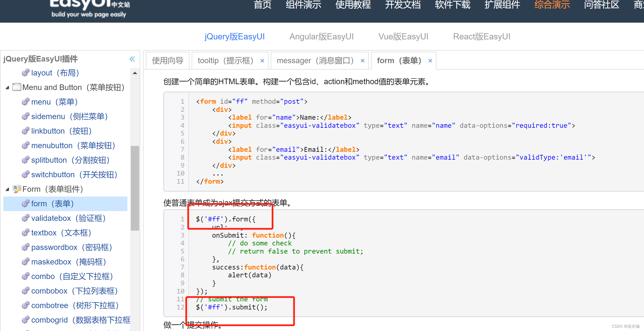Open sidemenu（侧栏菜单）in the plugin tree
Screen dimensions: 644x331
coord(70,116)
